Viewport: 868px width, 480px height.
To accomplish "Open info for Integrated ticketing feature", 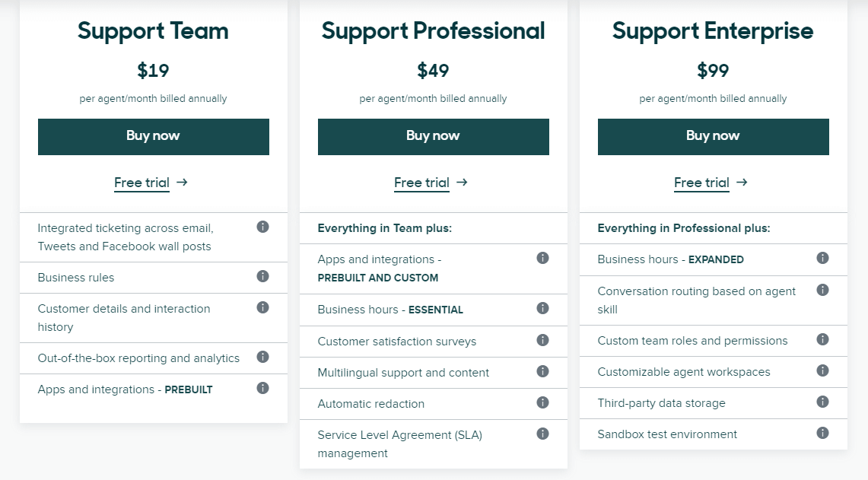I will tap(262, 227).
